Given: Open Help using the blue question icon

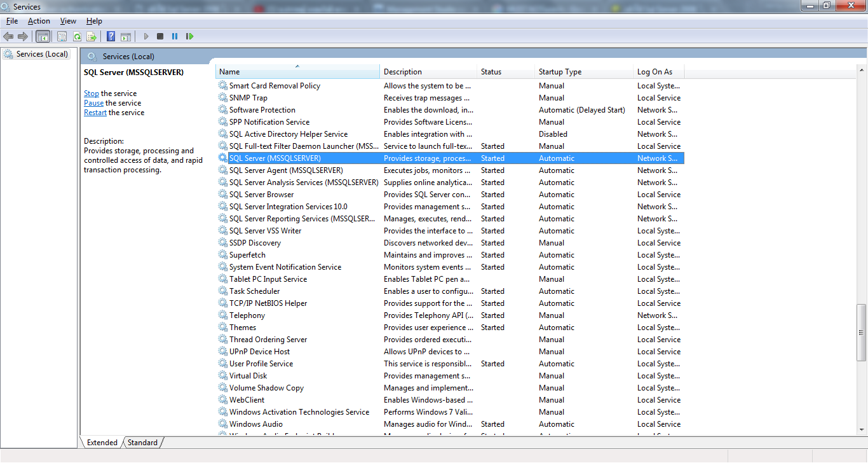Looking at the screenshot, I should [x=111, y=36].
